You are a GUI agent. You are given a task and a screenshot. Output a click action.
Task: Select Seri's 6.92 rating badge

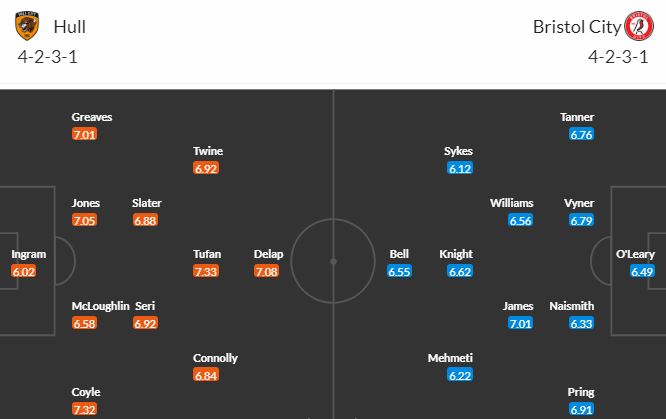tap(145, 323)
